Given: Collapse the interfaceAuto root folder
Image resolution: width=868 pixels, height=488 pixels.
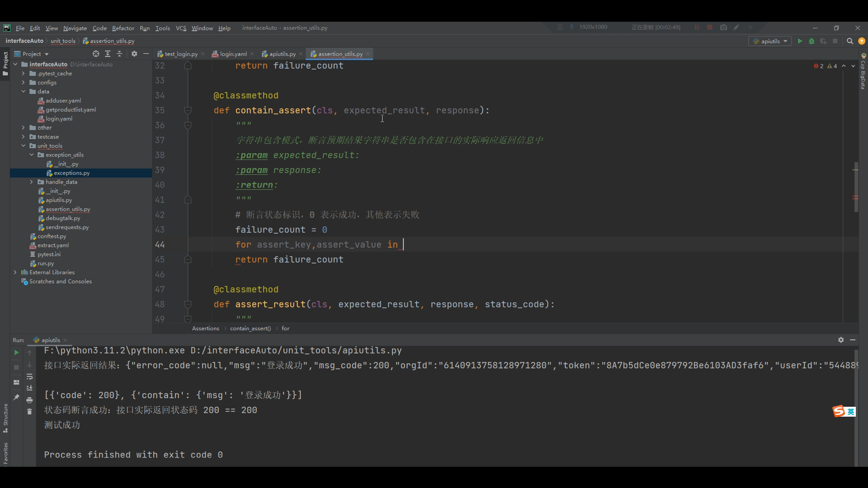Looking at the screenshot, I should pyautogui.click(x=15, y=64).
